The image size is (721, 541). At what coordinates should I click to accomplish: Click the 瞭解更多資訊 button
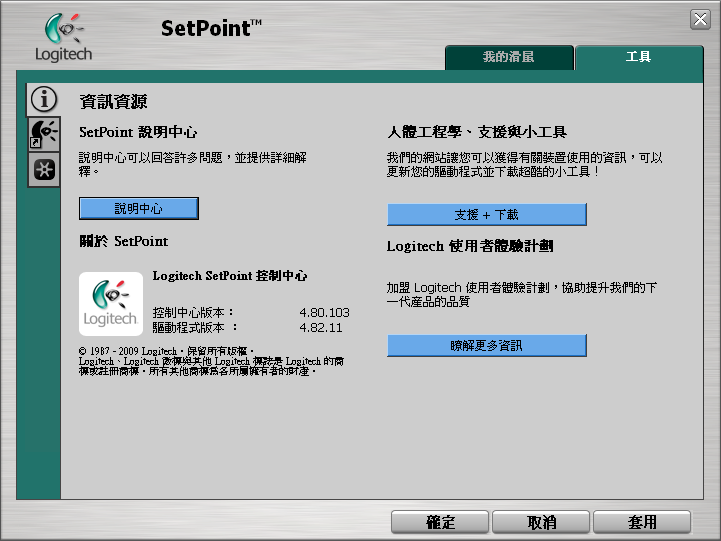pyautogui.click(x=486, y=346)
